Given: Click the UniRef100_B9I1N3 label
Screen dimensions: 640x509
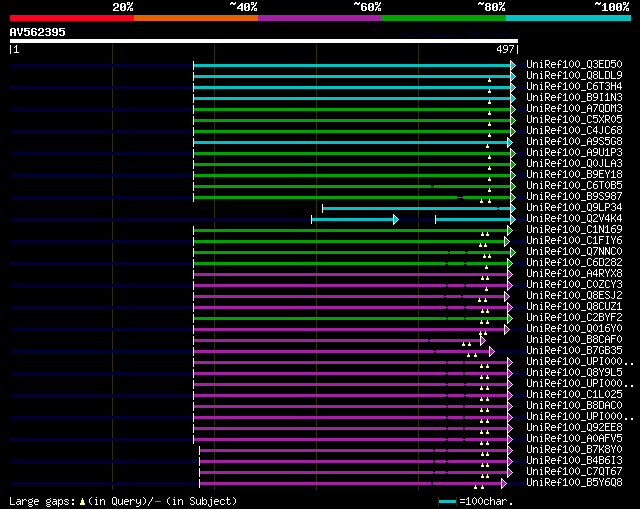Looking at the screenshot, I should tap(574, 97).
